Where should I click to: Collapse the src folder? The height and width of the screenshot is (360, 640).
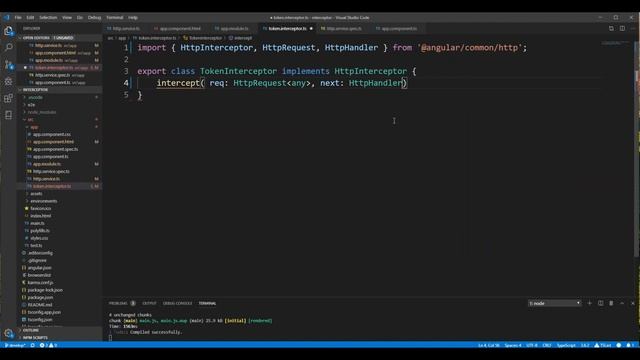(x=30, y=120)
